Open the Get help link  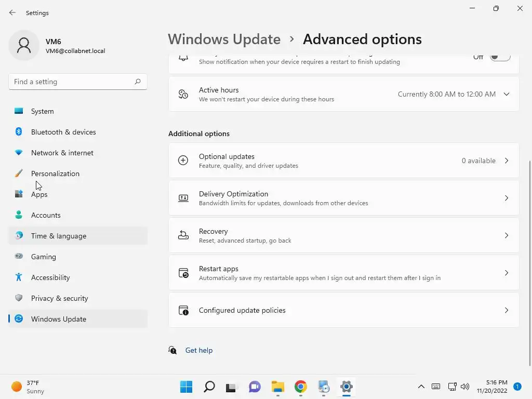199,350
